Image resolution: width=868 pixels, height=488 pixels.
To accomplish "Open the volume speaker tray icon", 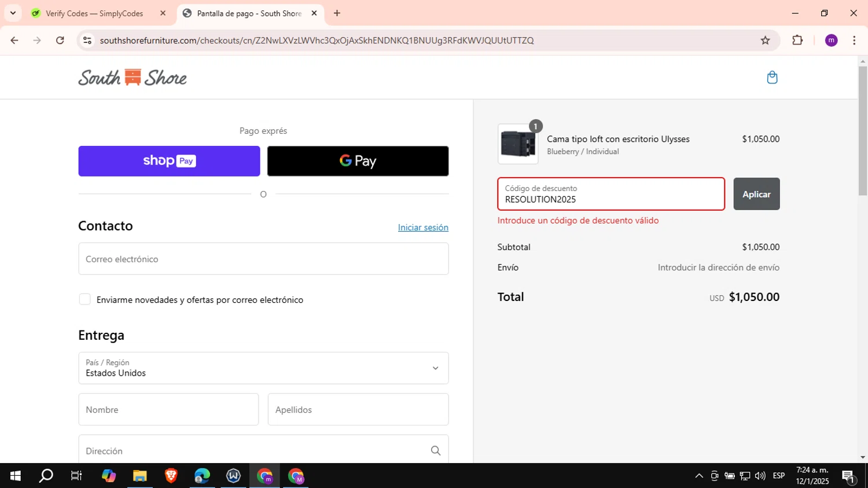I will 760,476.
